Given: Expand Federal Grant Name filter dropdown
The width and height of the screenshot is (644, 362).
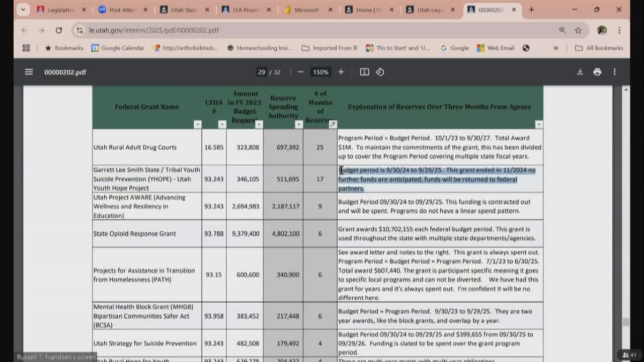Looking at the screenshot, I should 197,124.
